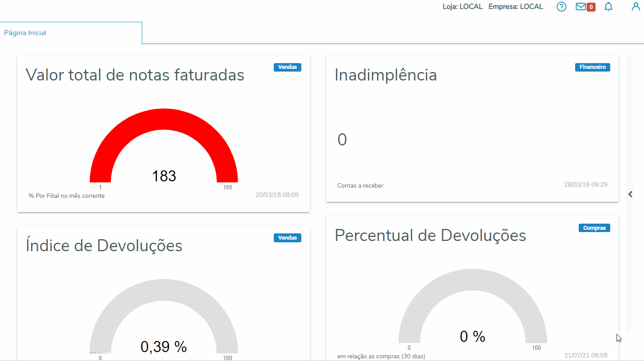
Task: Click the dashboard vertical scrollbar
Action: [630, 194]
